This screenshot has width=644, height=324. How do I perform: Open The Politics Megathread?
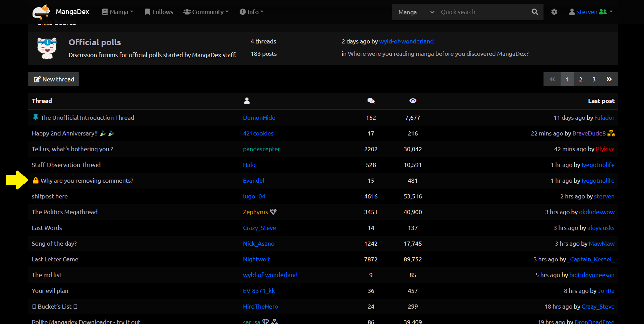coord(65,212)
